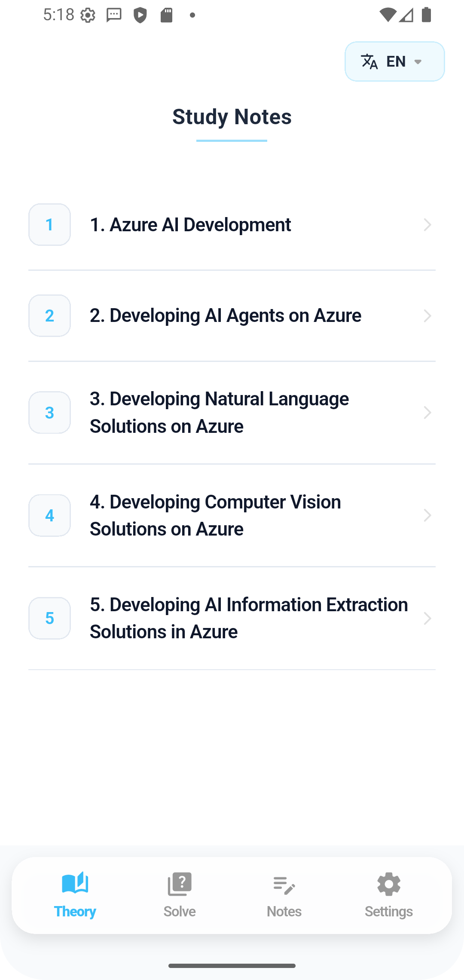The width and height of the screenshot is (464, 980).
Task: Open '3. Developing Natural Language Solutions on Azure'
Action: [x=232, y=413]
